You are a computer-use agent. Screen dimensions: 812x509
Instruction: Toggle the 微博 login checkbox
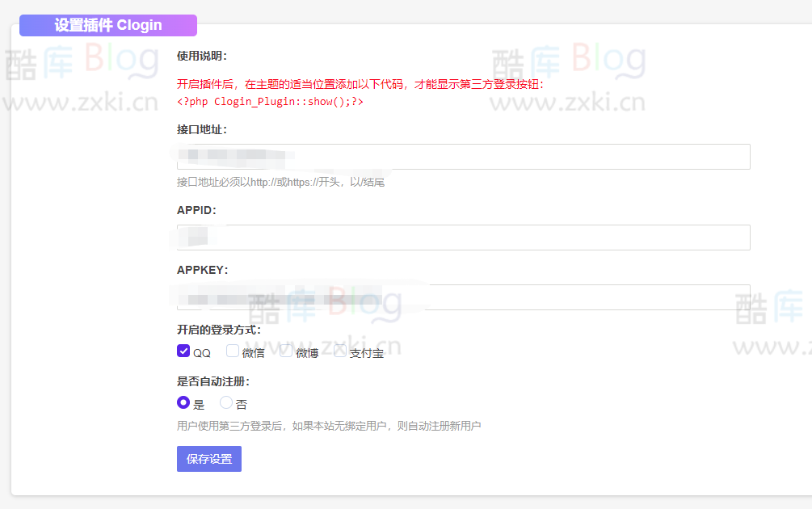(x=285, y=349)
